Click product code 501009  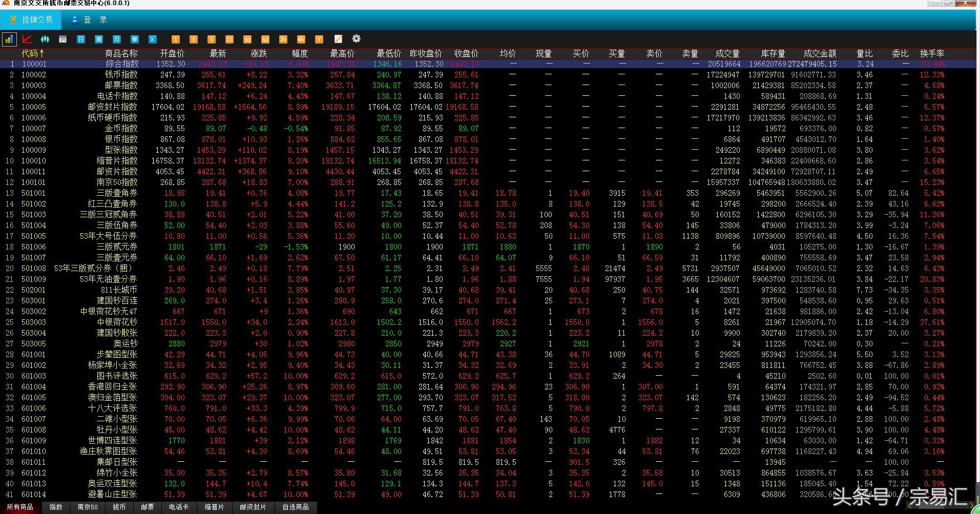(x=34, y=279)
